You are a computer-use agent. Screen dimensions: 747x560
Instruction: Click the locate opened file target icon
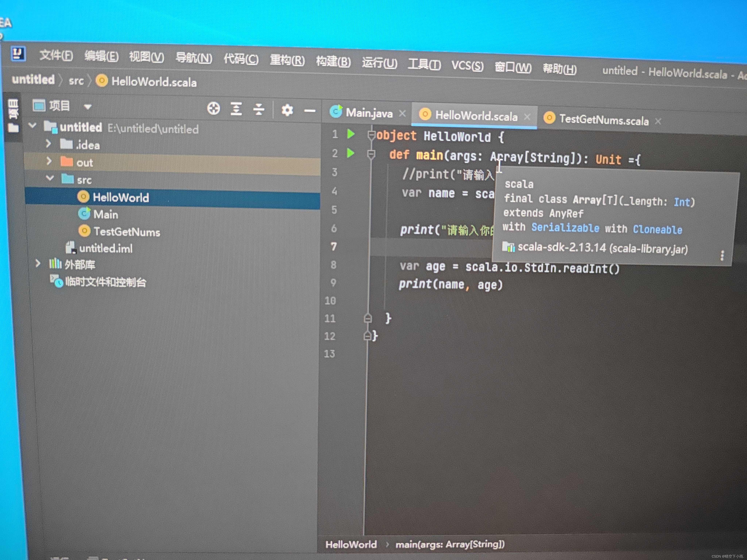tap(213, 108)
